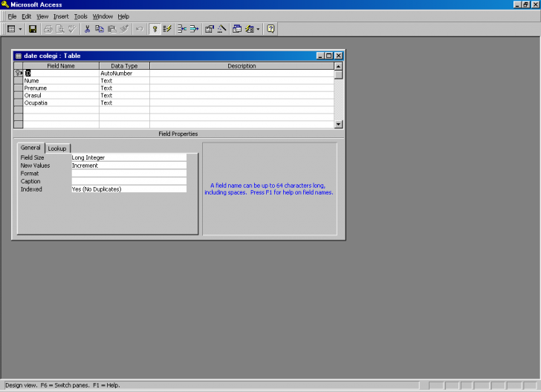This screenshot has height=392, width=541.
Task: Click the Text data type for Nume
Action: click(125, 81)
